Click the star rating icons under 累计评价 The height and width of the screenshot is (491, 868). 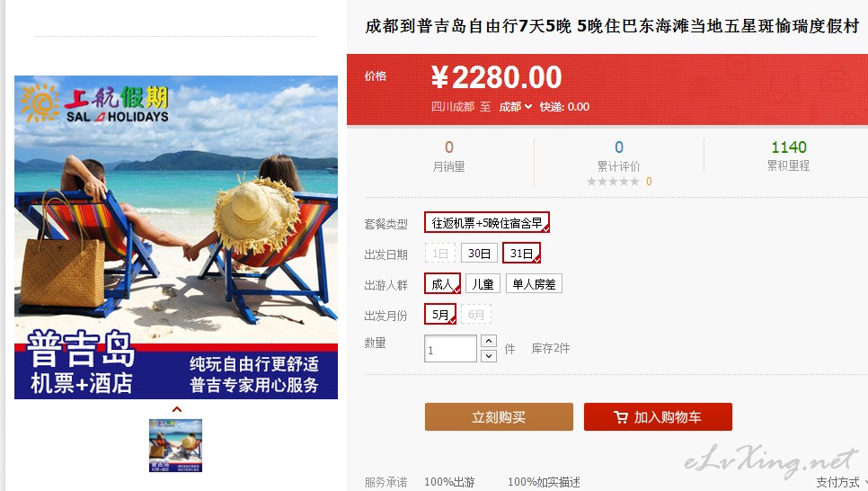(613, 182)
